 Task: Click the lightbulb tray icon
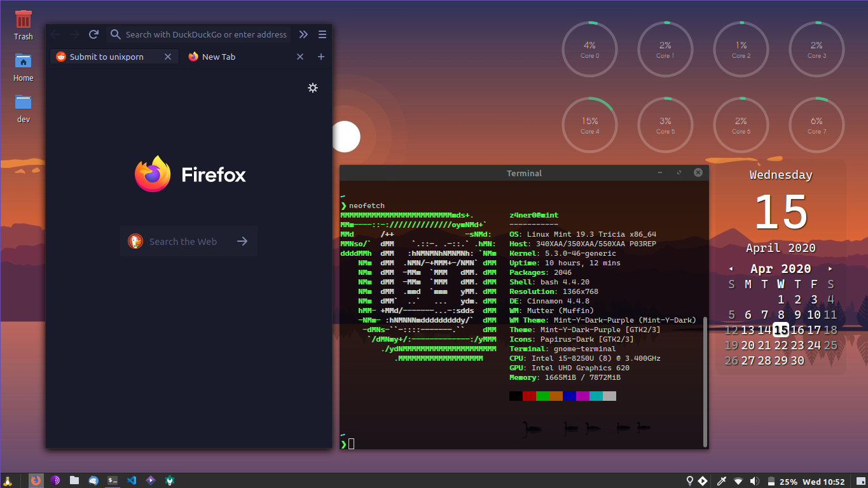(x=689, y=481)
